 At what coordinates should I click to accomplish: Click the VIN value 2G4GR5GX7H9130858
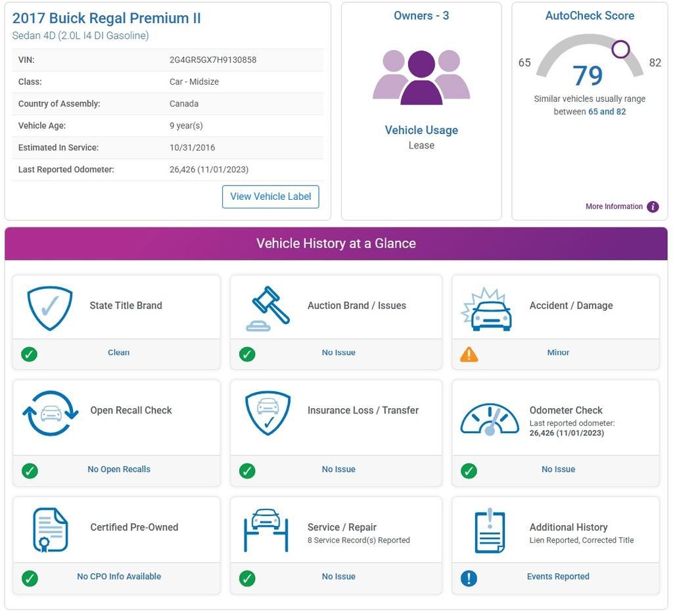[x=213, y=60]
